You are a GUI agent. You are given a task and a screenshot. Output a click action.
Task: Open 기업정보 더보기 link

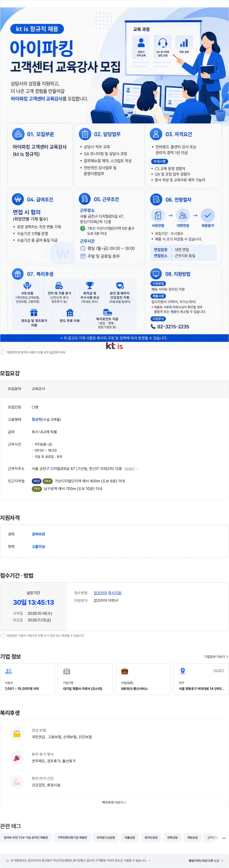216,657
